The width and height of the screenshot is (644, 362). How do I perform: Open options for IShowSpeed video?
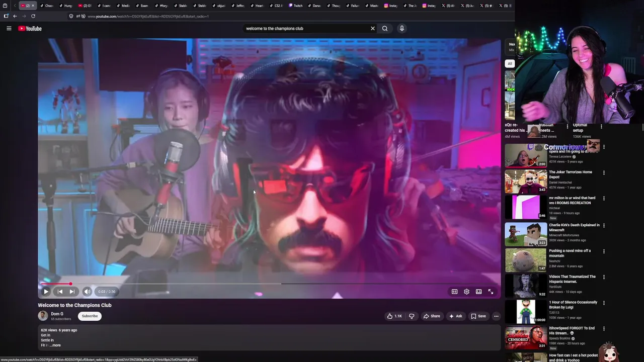[x=604, y=329]
